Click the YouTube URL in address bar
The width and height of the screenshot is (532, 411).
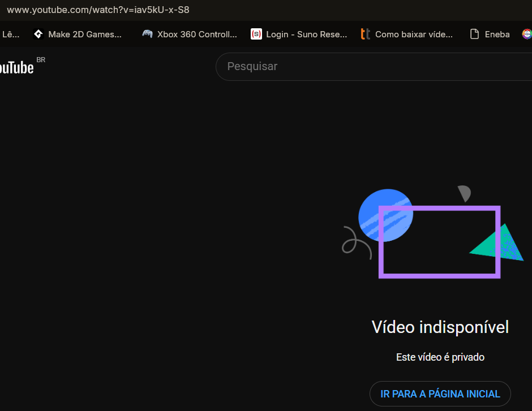(x=98, y=10)
